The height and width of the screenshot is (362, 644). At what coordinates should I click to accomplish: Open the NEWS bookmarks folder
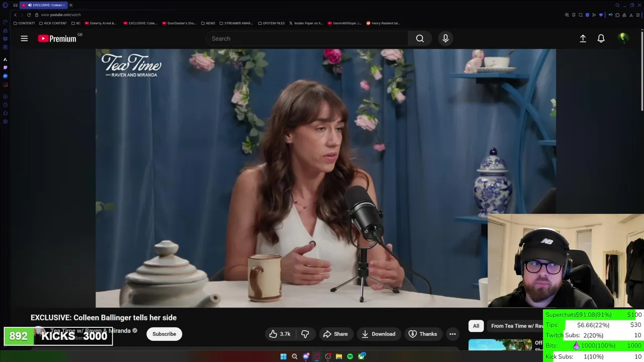(208, 23)
